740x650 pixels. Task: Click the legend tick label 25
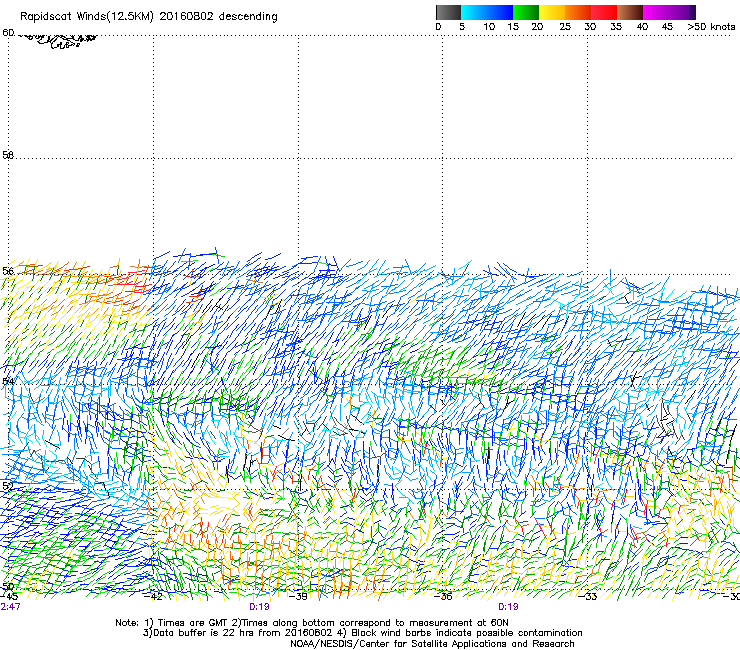point(565,26)
